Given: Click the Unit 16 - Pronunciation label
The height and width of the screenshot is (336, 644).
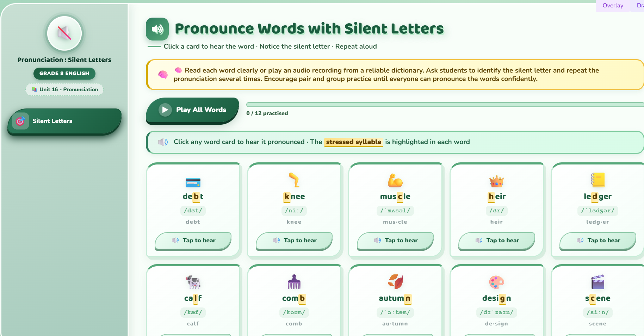Looking at the screenshot, I should 64,89.
